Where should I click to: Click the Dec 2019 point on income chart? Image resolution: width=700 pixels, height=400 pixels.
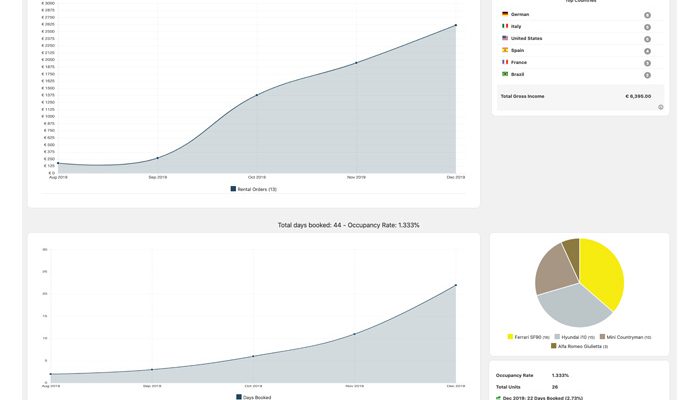pyautogui.click(x=456, y=25)
